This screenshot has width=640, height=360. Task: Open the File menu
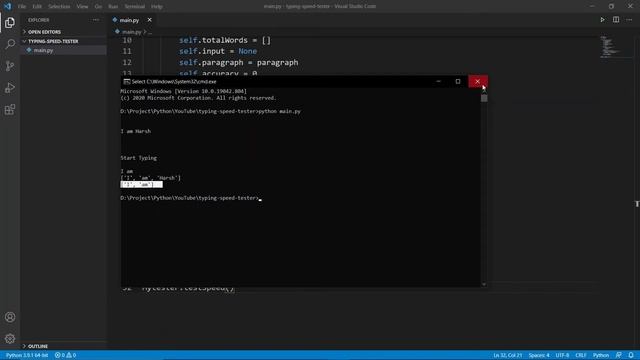[x=22, y=7]
